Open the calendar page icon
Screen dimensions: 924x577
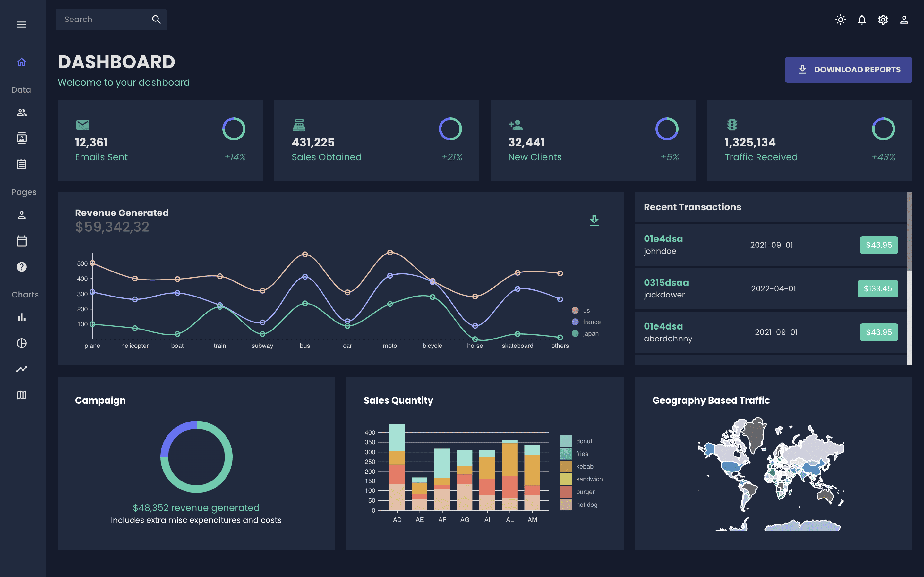[x=22, y=241]
